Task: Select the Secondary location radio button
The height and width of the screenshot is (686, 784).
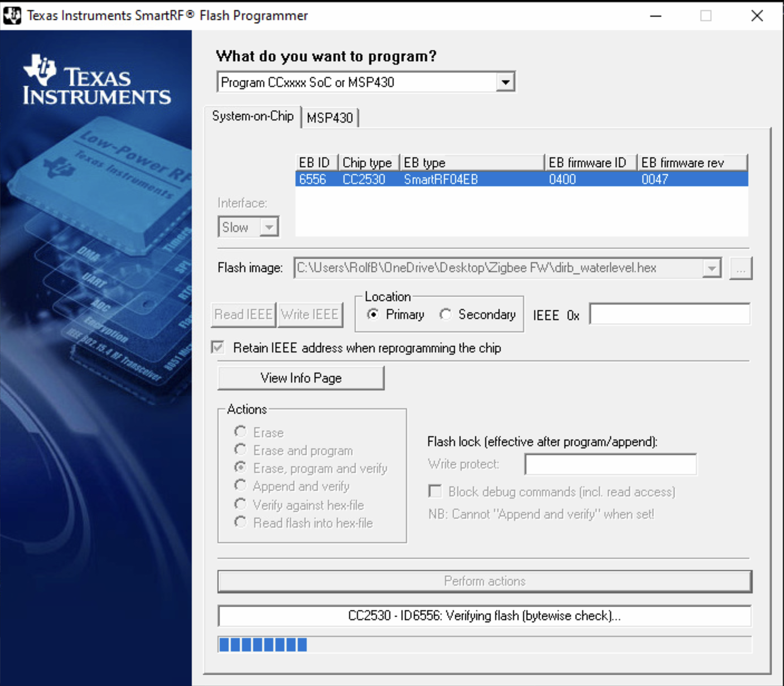Action: point(445,315)
